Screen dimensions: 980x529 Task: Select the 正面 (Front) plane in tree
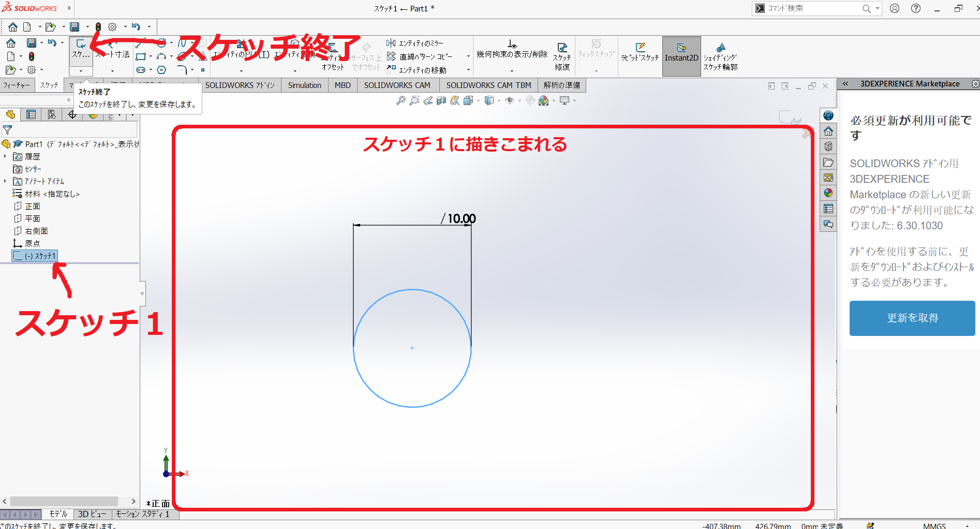point(27,206)
